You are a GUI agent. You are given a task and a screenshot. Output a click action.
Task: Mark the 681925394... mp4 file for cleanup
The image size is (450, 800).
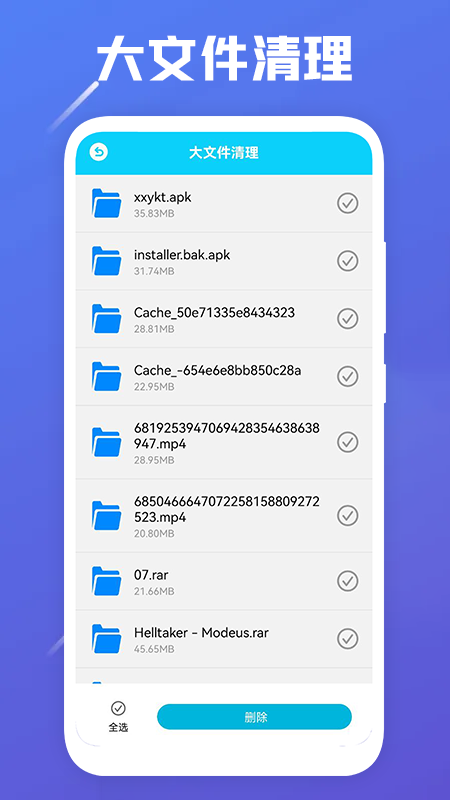point(347,442)
